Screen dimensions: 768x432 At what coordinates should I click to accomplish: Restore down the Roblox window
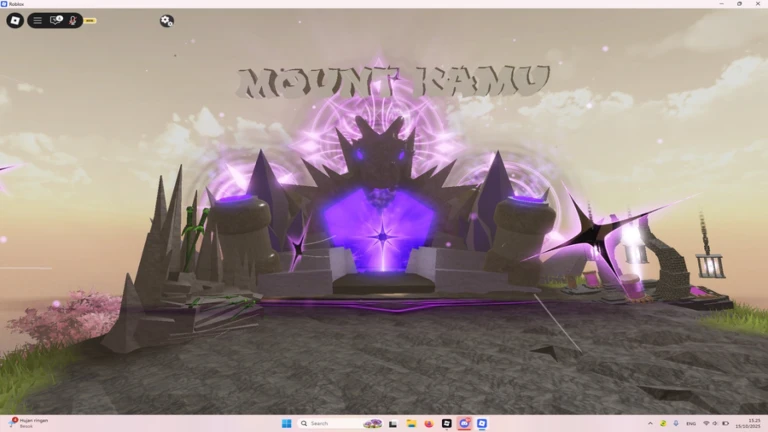[740, 3]
